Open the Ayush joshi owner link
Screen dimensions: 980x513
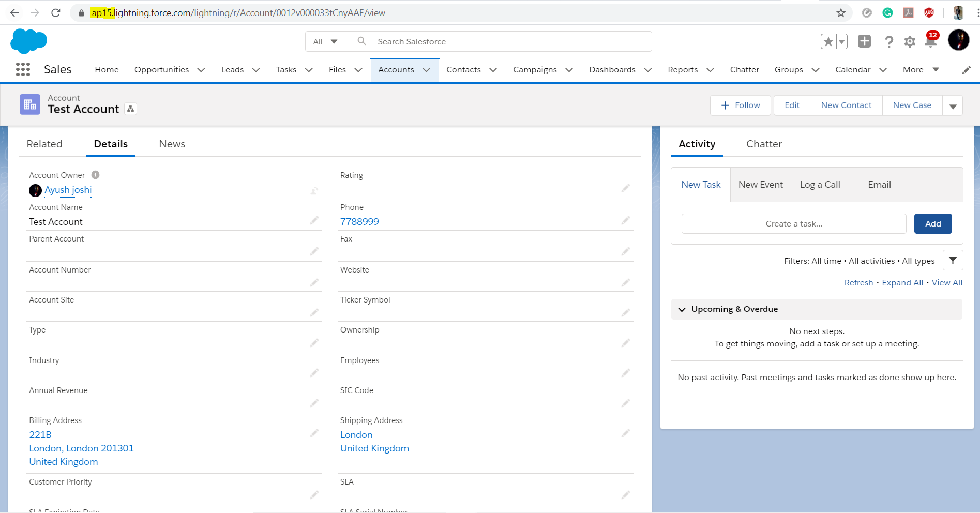pos(68,190)
